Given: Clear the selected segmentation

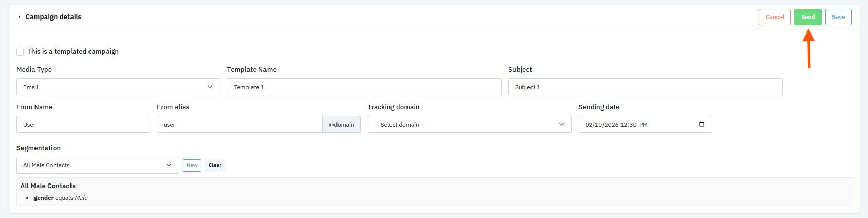Looking at the screenshot, I should [215, 165].
